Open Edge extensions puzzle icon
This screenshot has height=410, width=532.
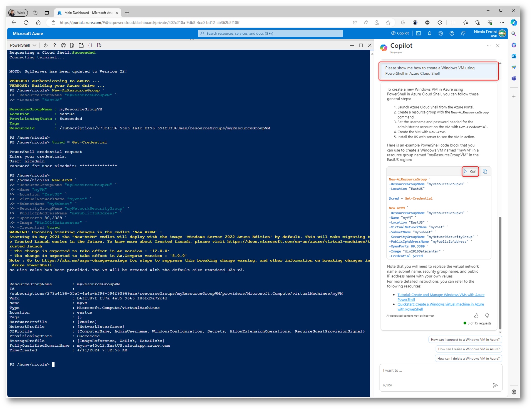coord(440,22)
